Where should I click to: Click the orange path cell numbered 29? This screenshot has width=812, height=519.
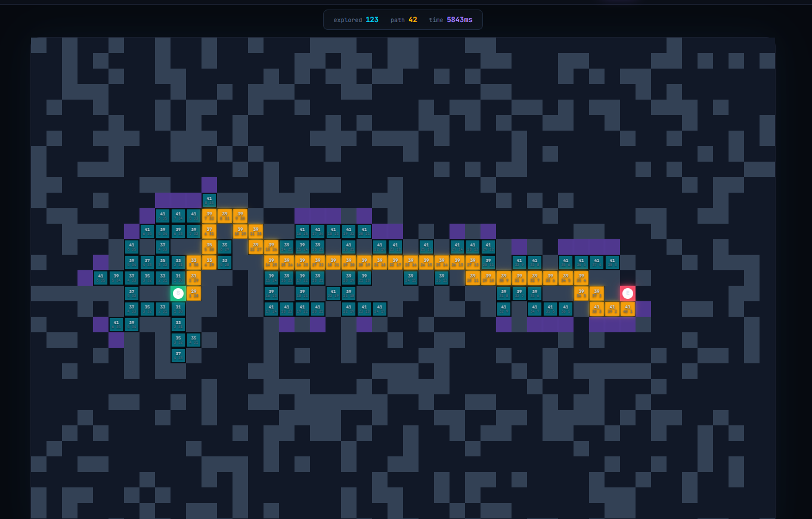[193, 293]
